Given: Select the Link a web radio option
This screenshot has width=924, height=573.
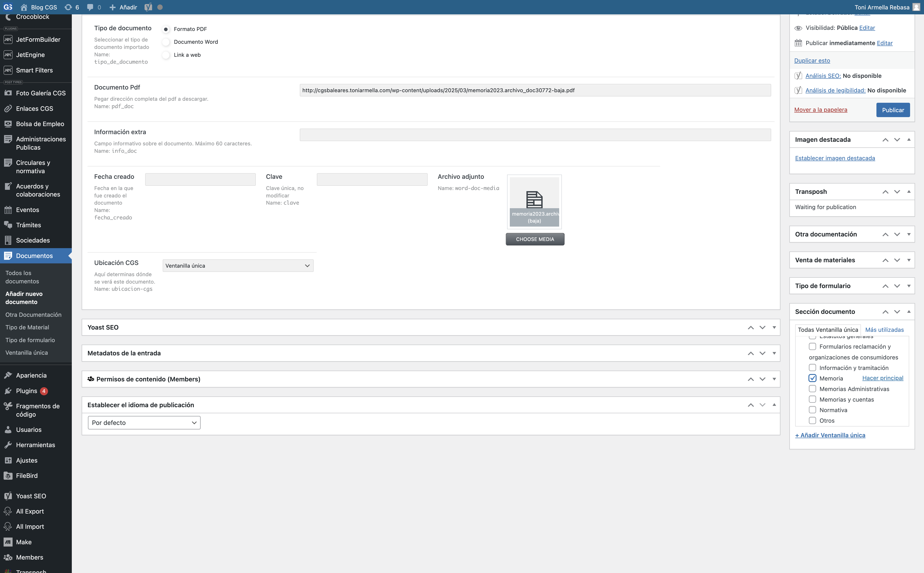Looking at the screenshot, I should [x=166, y=55].
